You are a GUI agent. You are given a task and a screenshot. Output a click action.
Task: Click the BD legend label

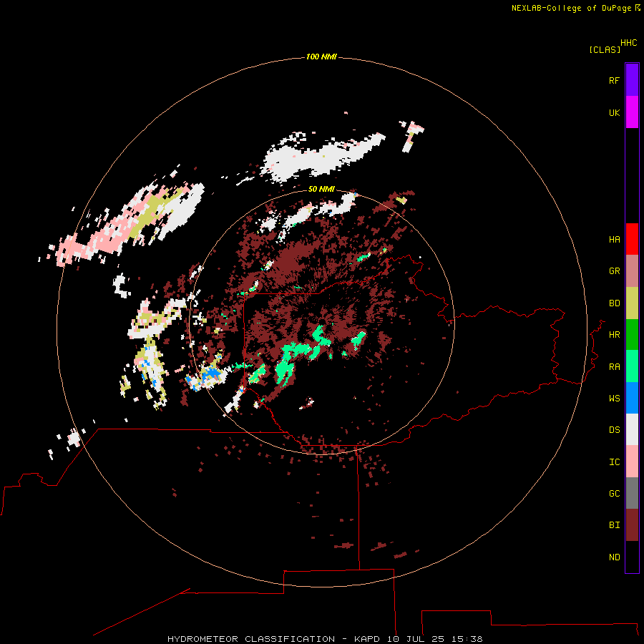tap(614, 303)
